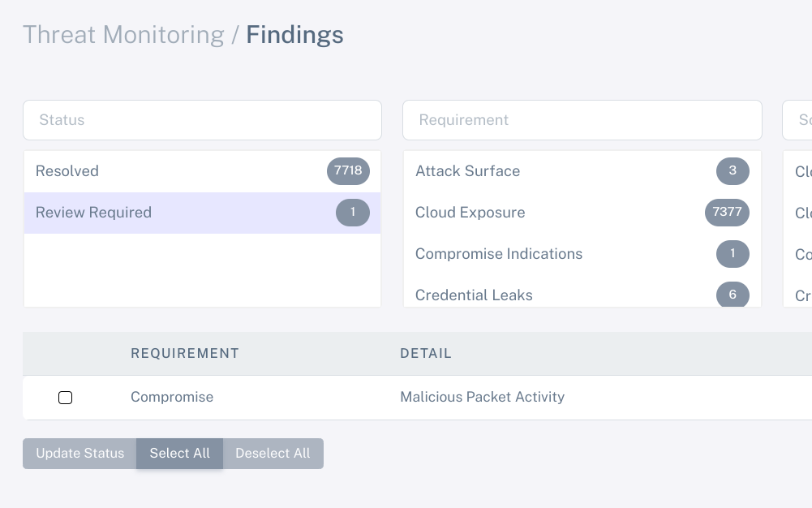Tick the checkbox for the Compromise finding row
Viewport: 812px width, 508px height.
click(65, 398)
